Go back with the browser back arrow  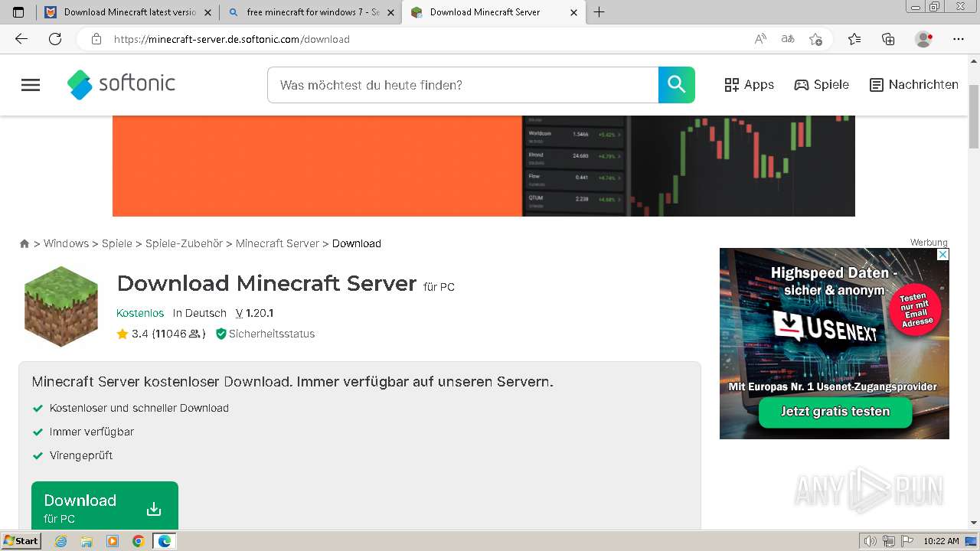pyautogui.click(x=21, y=39)
